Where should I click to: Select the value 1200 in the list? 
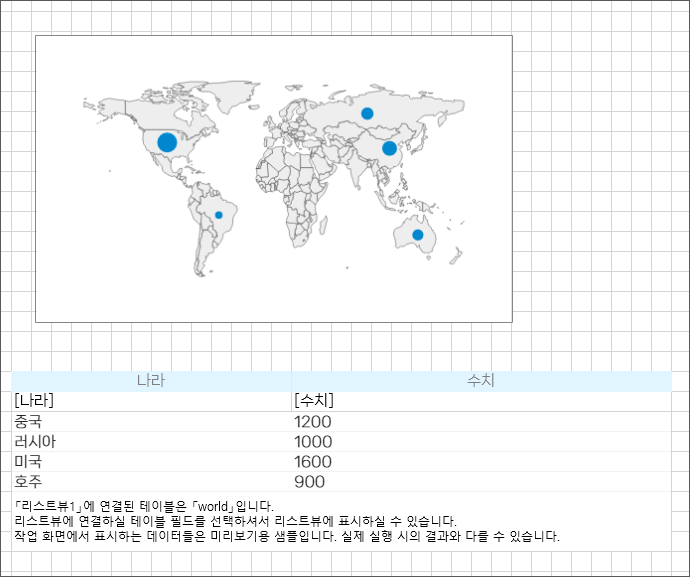point(313,421)
